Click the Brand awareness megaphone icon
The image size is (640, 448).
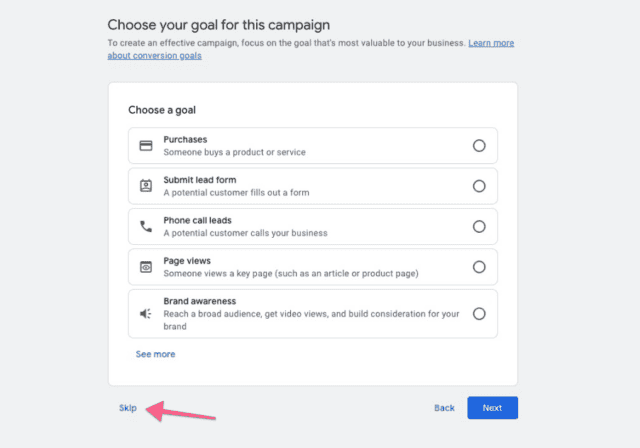[146, 314]
